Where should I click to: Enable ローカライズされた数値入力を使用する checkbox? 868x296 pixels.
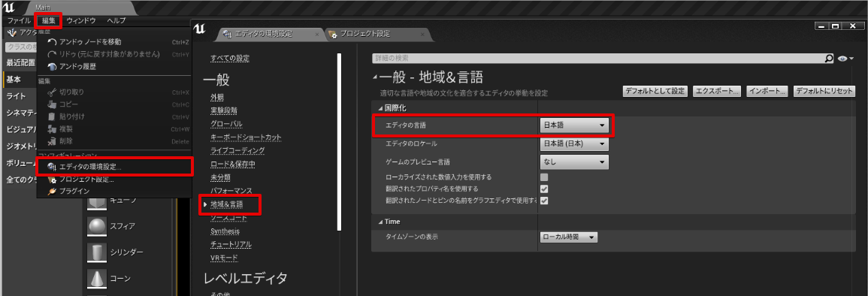pos(544,177)
